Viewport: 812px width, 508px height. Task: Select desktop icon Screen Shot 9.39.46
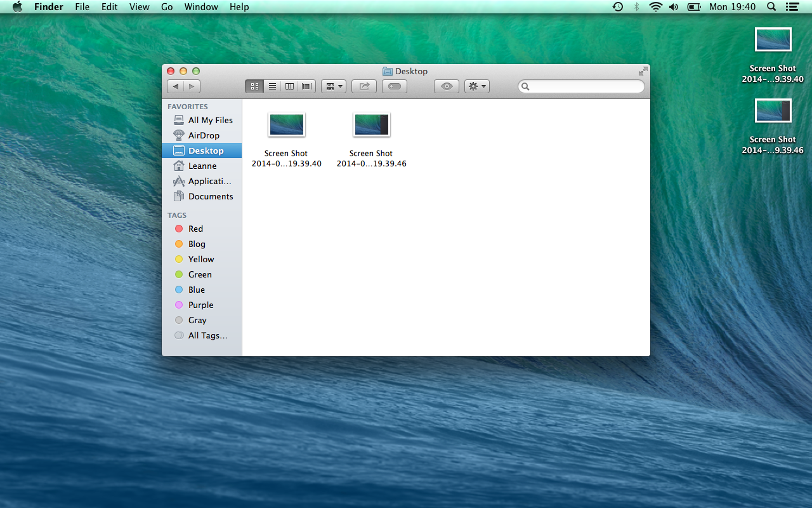773,110
